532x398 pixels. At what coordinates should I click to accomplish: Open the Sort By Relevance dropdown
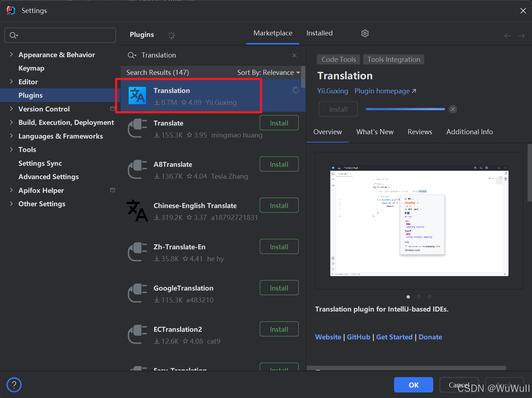[x=269, y=72]
